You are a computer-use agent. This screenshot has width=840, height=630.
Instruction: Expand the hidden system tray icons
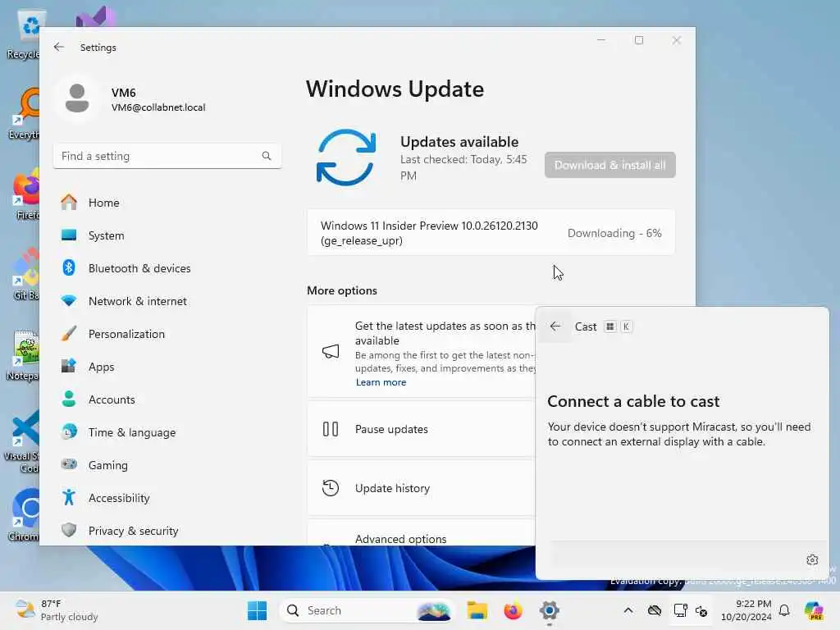coord(628,610)
